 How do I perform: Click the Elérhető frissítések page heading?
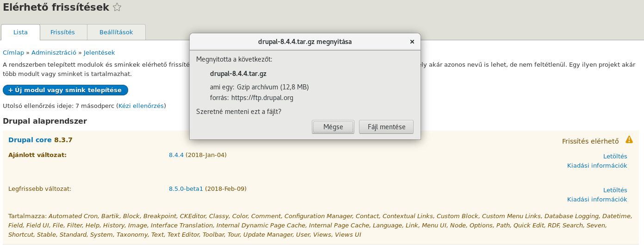[56, 7]
